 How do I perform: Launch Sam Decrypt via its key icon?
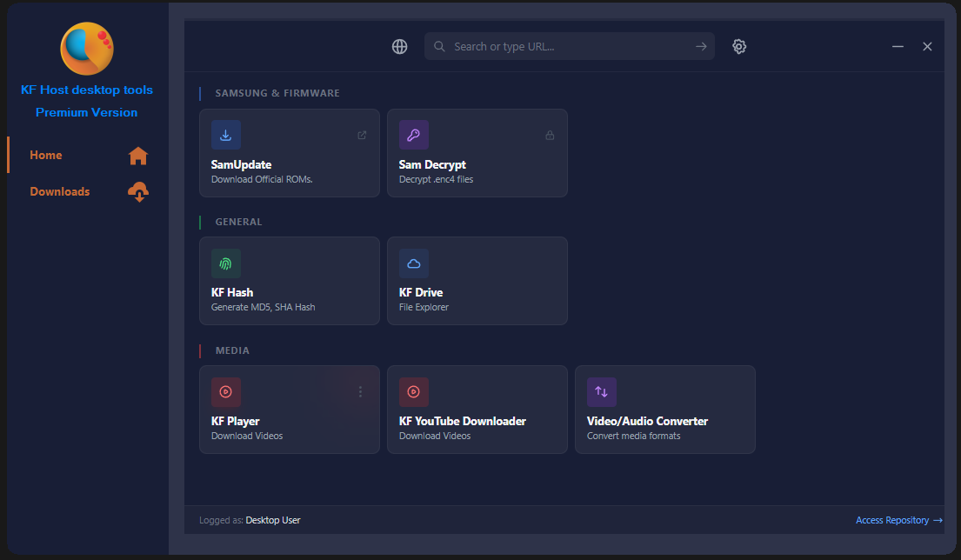(413, 135)
